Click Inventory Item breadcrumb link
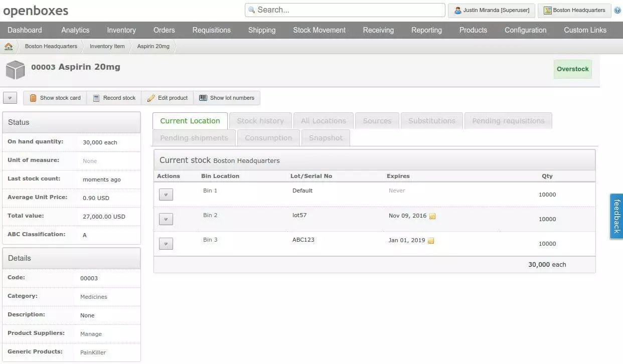The height and width of the screenshot is (364, 623). (107, 46)
